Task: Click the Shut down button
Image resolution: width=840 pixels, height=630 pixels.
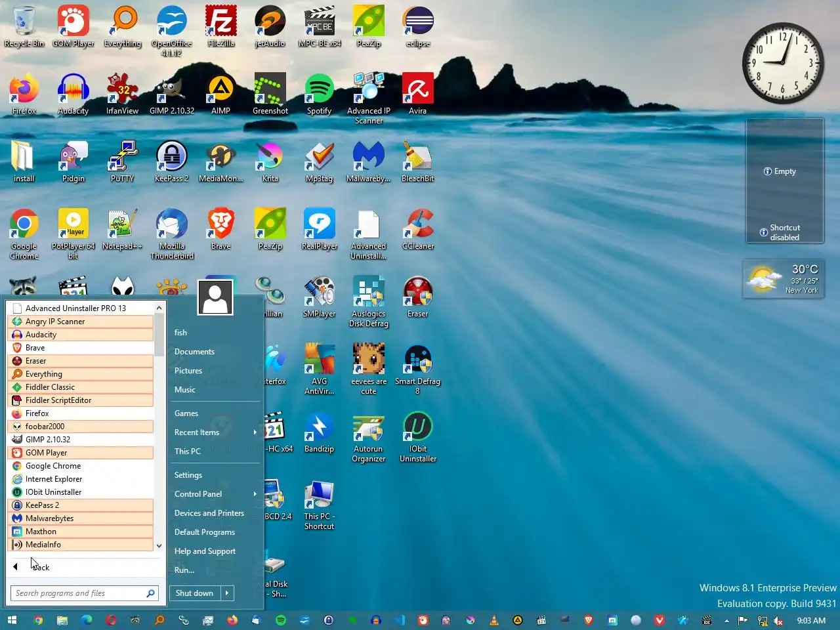Action: (x=195, y=593)
